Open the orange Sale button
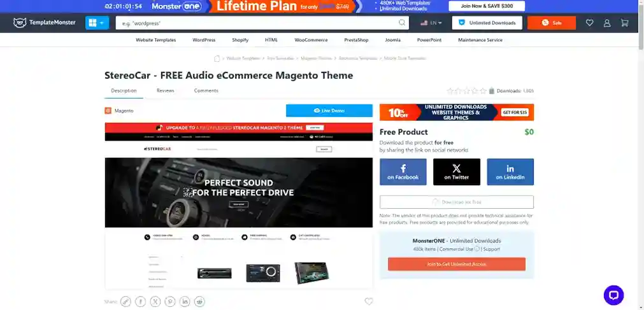 coord(552,23)
